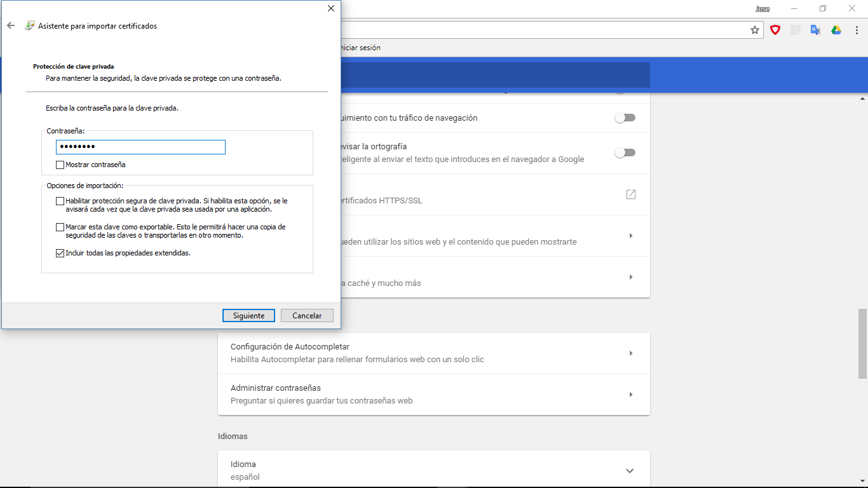Open the Chrome three-dot menu
Screen dimensions: 868x488
pos(856,30)
